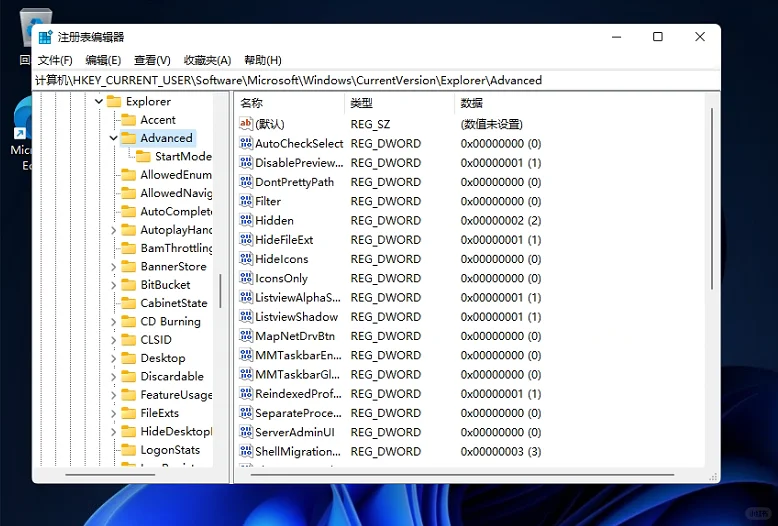The width and height of the screenshot is (778, 526).
Task: Expand the FeatureUsage key
Action: click(x=114, y=395)
